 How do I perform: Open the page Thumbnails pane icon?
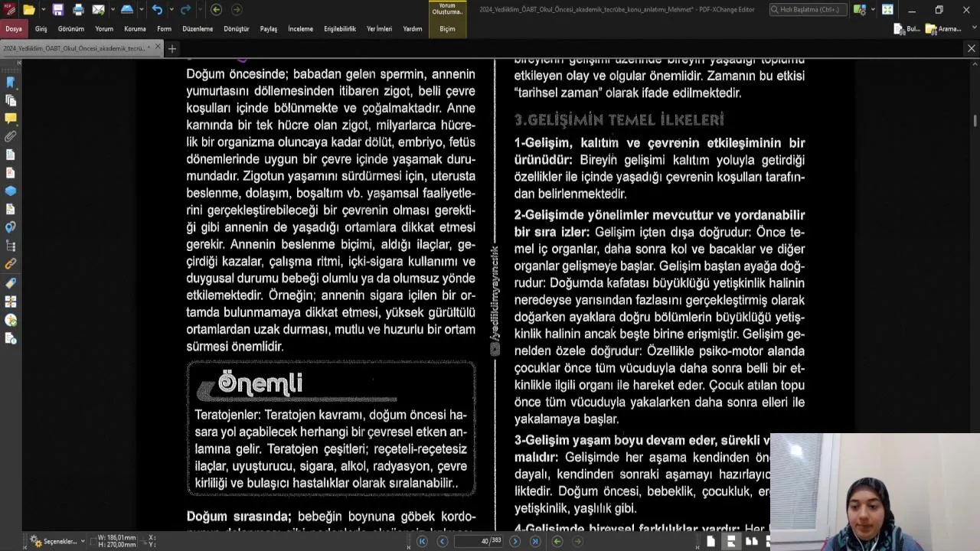pyautogui.click(x=11, y=100)
